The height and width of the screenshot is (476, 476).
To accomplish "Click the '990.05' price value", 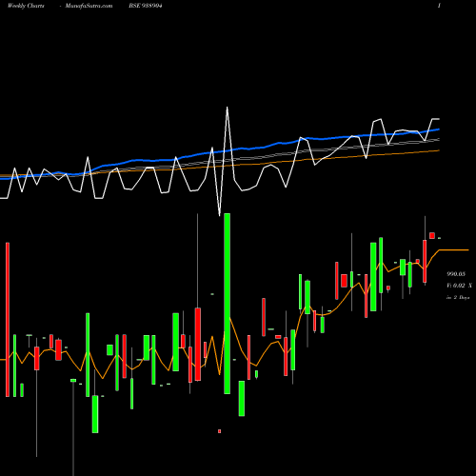I will pyautogui.click(x=456, y=274).
